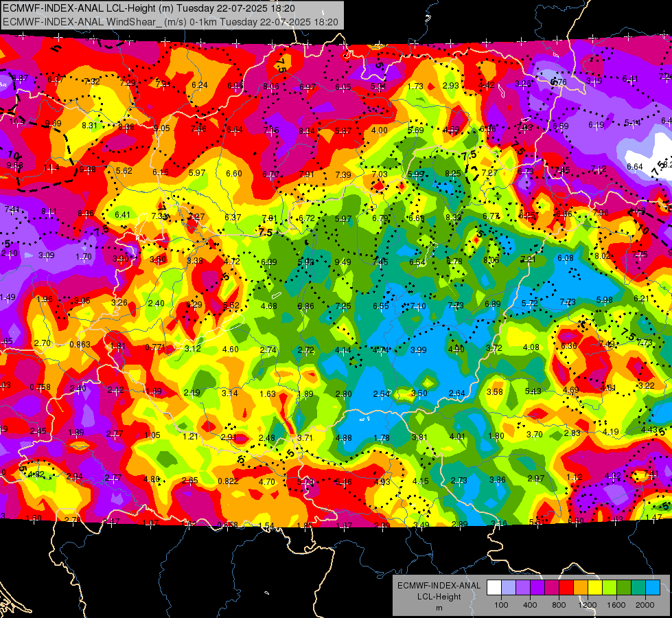The width and height of the screenshot is (672, 618).
Task: Click the lime green legend swatch
Action: point(610,587)
